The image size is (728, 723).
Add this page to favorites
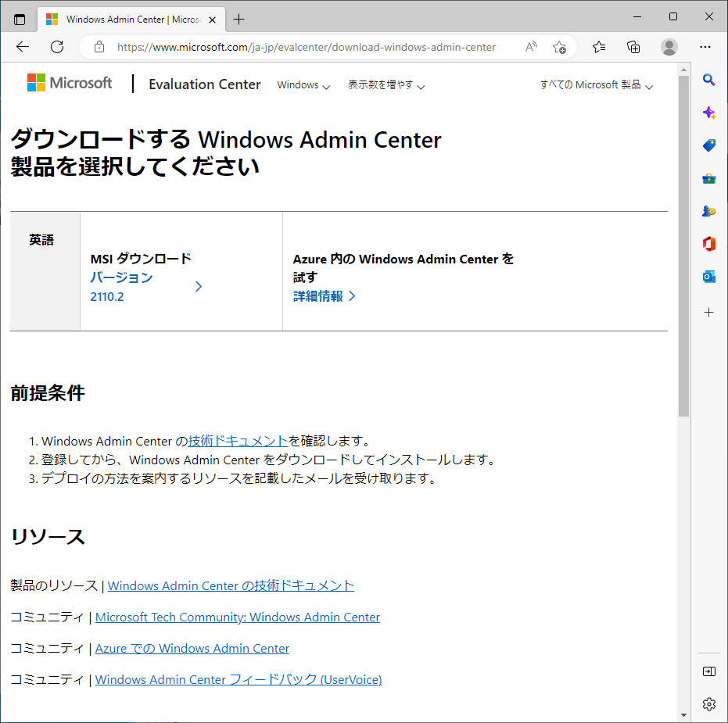(559, 47)
